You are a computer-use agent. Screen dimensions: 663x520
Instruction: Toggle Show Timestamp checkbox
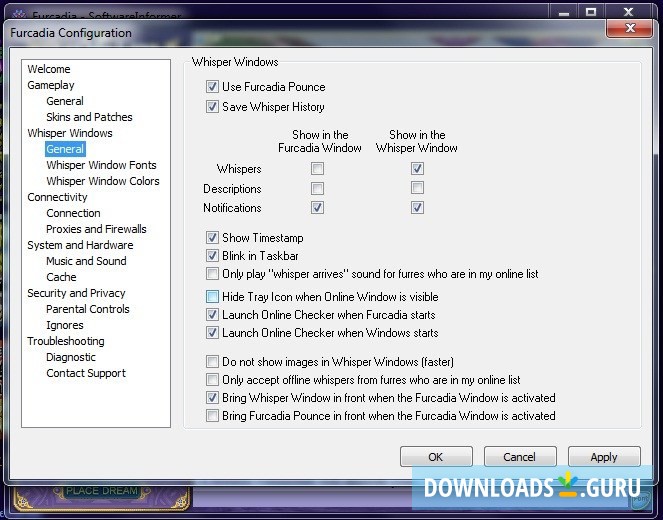click(x=212, y=238)
